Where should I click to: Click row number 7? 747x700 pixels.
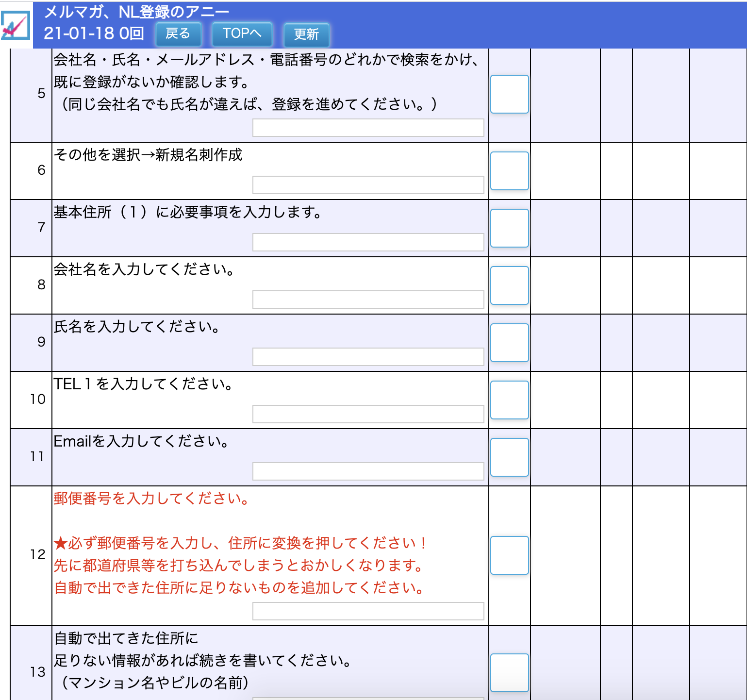[41, 228]
